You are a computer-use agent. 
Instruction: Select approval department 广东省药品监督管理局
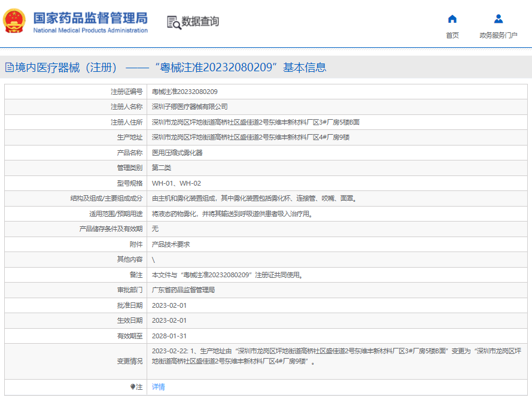click(x=183, y=290)
